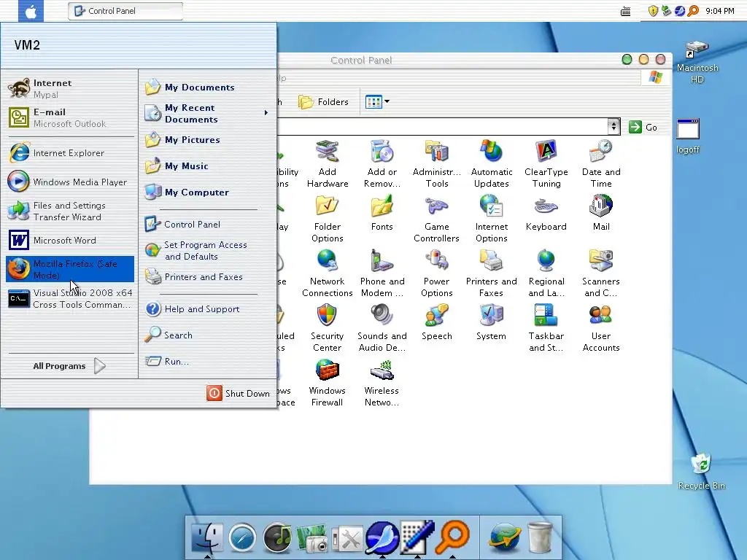The image size is (747, 560).
Task: Open Taskbar and Start Menu icon
Action: 546,328
